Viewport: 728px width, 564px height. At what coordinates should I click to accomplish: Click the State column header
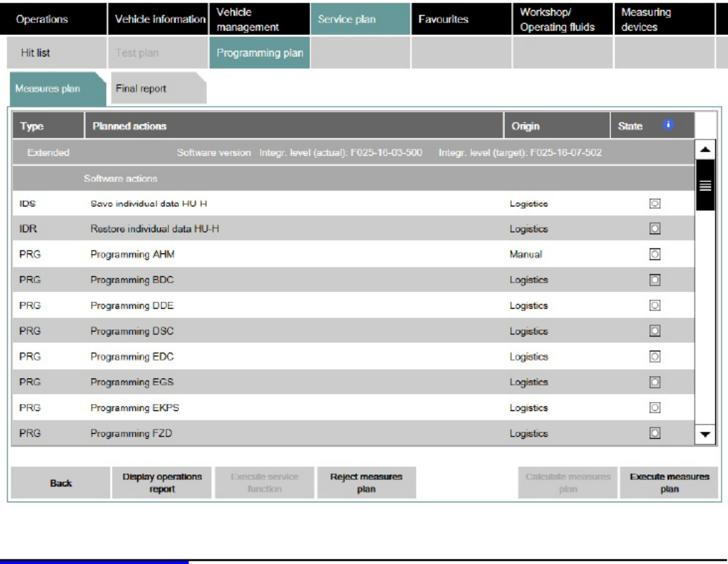point(652,126)
